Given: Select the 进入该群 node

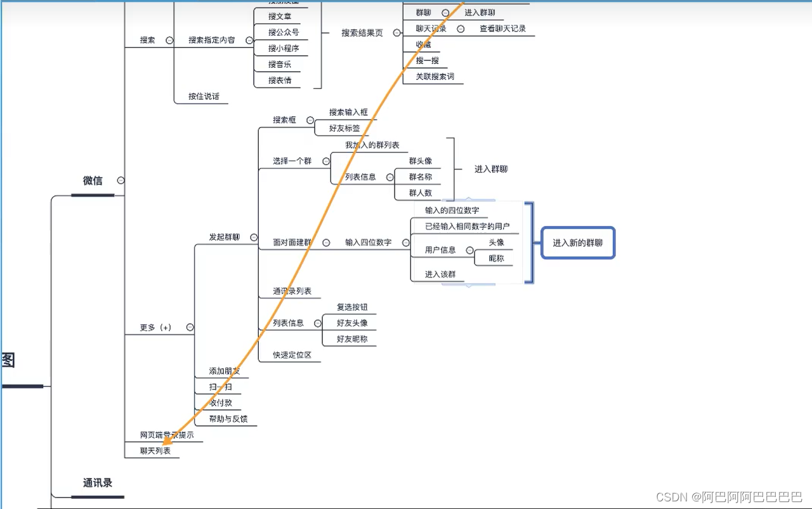Looking at the screenshot, I should (x=440, y=274).
